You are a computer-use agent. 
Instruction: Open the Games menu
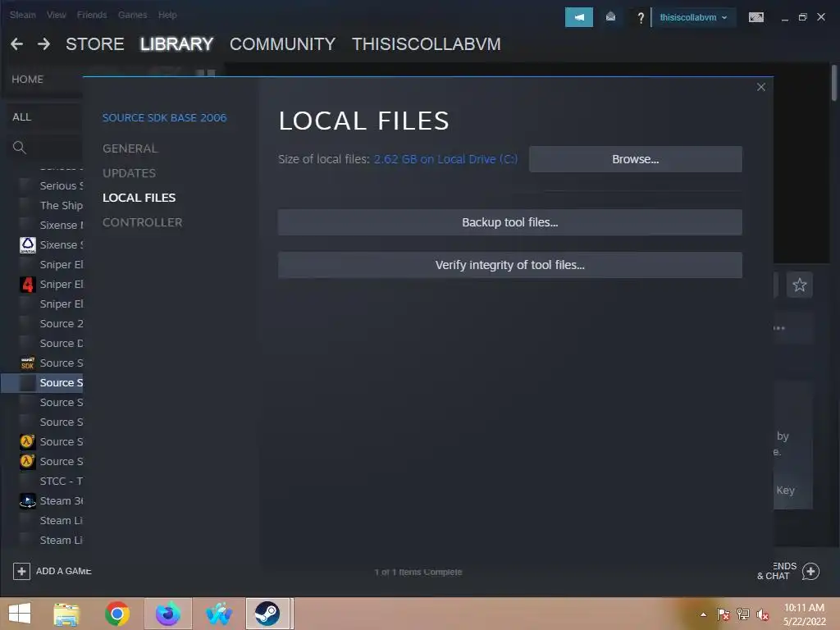pyautogui.click(x=132, y=15)
